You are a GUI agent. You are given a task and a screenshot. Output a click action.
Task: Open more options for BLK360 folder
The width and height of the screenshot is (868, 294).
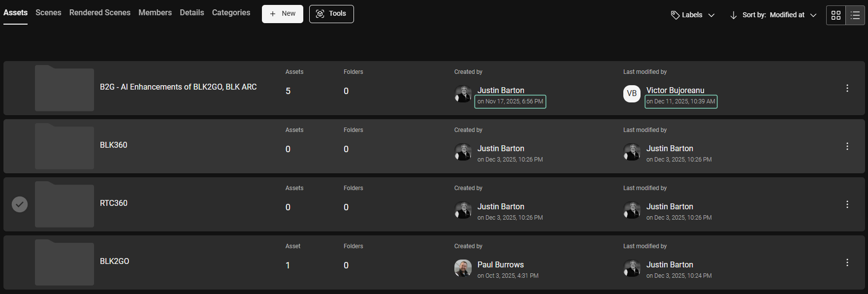point(847,146)
